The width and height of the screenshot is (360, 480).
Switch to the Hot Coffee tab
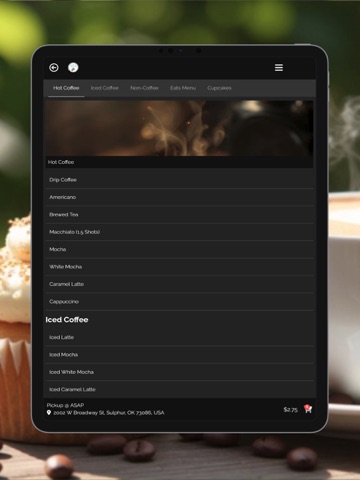tap(66, 88)
